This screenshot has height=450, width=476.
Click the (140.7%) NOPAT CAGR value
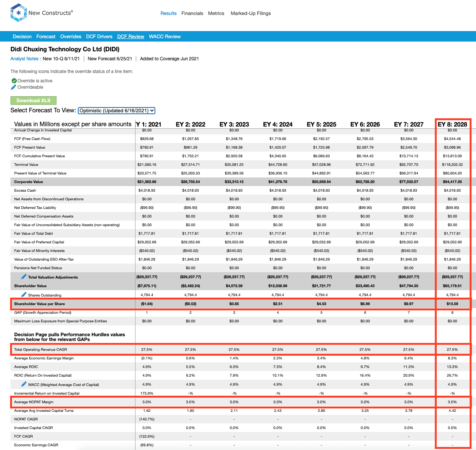pos(147,419)
